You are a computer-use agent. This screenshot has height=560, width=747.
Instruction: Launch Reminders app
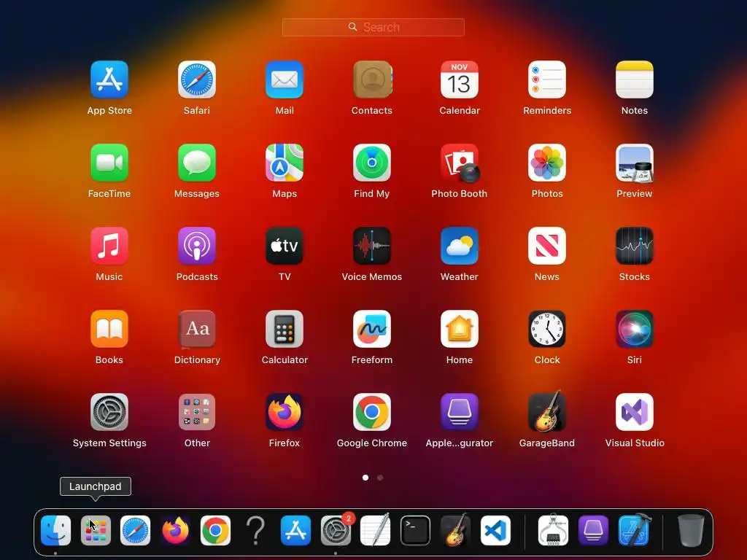pos(547,79)
